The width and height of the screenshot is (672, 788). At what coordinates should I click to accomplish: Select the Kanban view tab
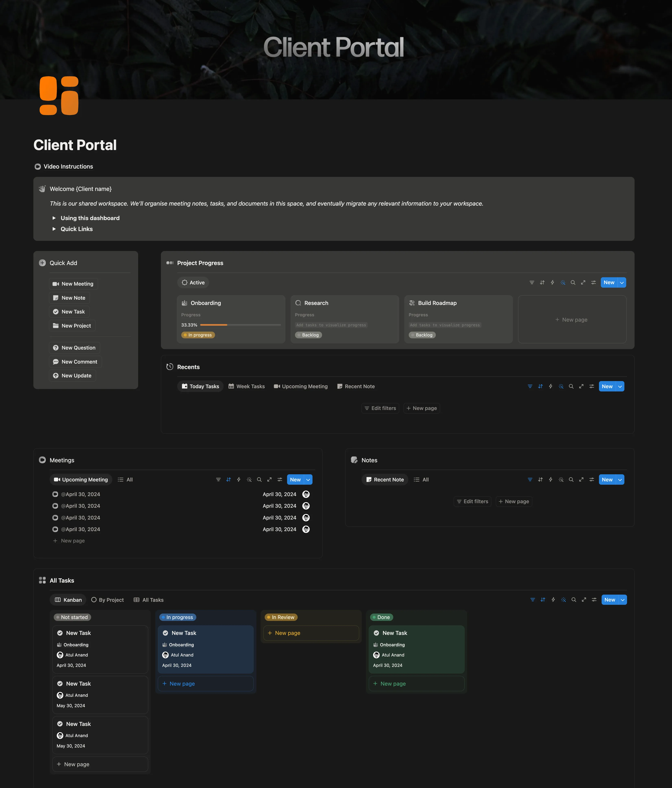coord(68,600)
